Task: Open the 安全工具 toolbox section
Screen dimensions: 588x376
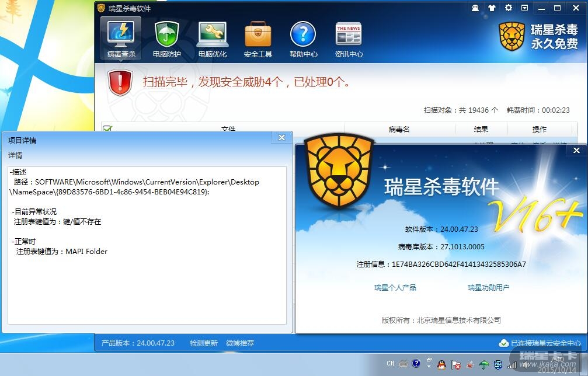Action: 258,39
